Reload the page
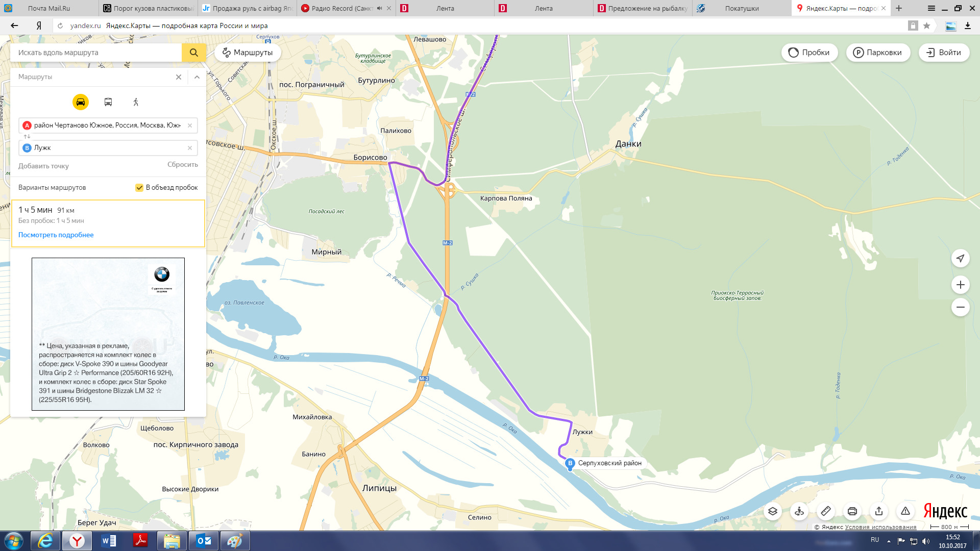The height and width of the screenshot is (551, 980). tap(60, 26)
